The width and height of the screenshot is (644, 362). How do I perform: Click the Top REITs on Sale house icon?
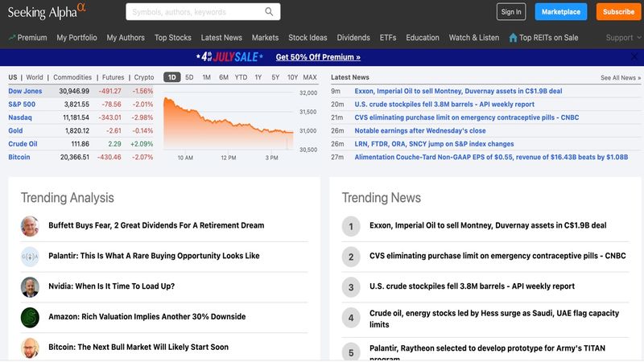[513, 38]
